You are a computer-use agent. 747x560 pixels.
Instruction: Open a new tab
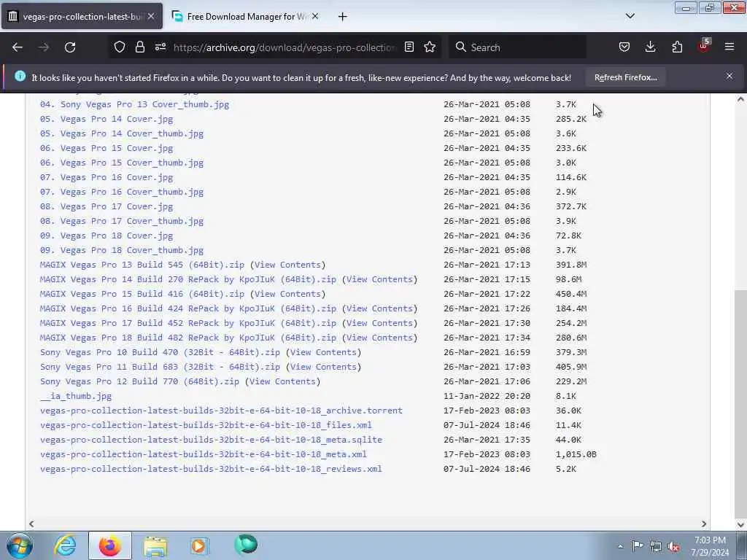coord(343,17)
